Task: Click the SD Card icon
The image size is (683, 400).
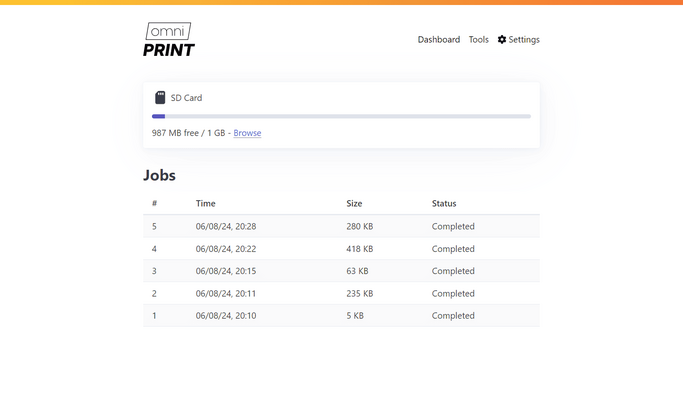Action: 160,98
